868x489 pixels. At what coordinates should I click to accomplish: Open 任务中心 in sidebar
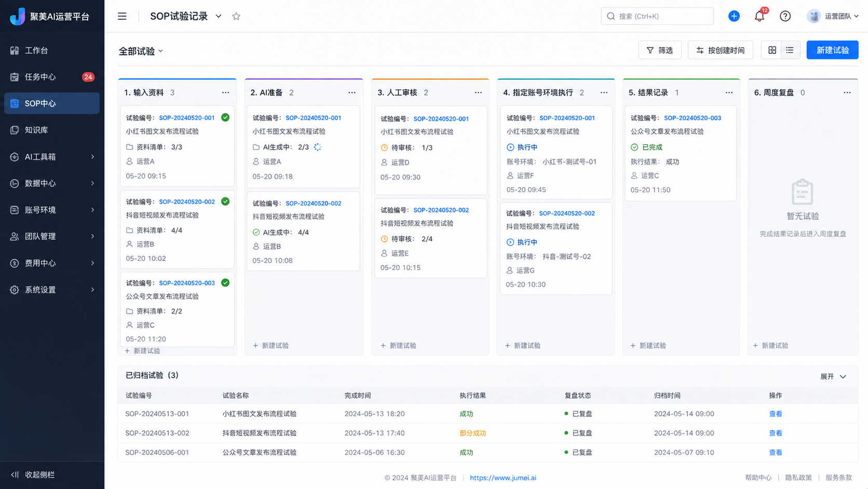[x=52, y=76]
